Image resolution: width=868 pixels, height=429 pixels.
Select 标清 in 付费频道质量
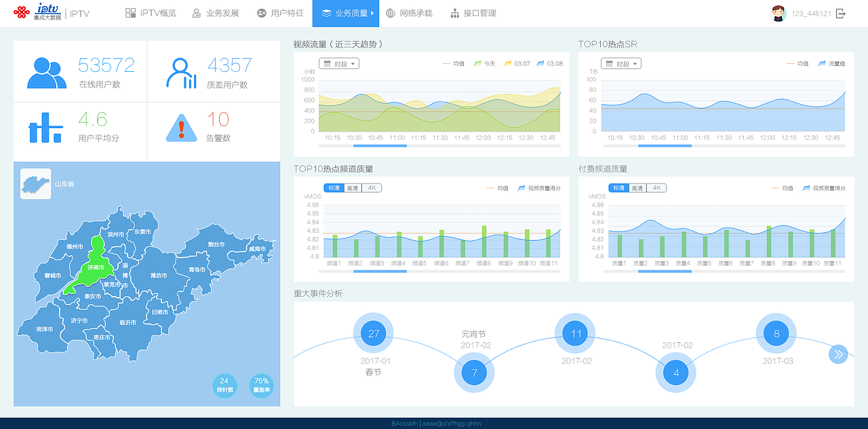click(618, 188)
